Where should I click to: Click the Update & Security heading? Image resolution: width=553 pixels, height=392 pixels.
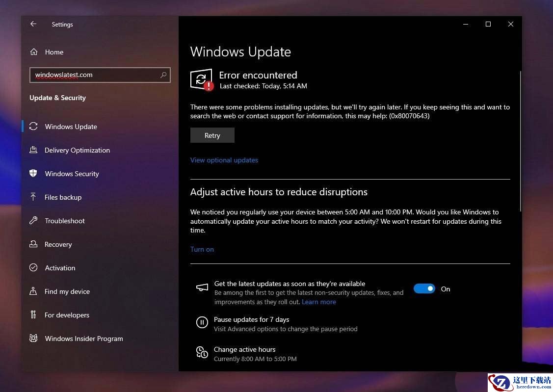pyautogui.click(x=57, y=98)
